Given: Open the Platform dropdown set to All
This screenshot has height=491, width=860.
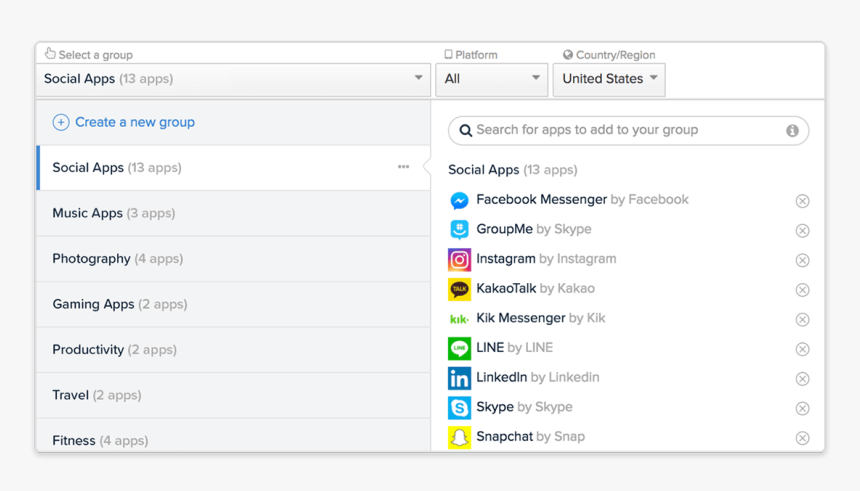Looking at the screenshot, I should point(491,79).
